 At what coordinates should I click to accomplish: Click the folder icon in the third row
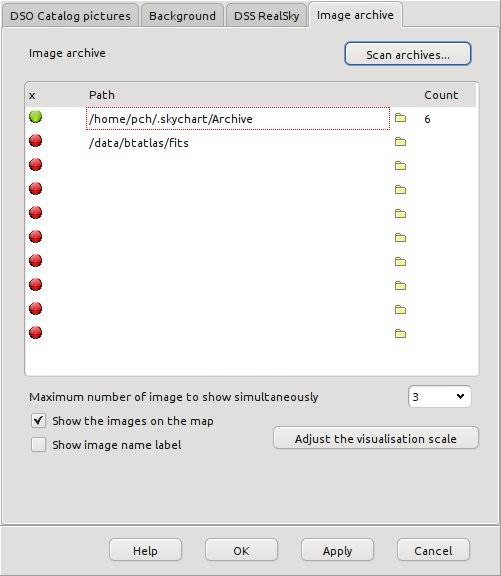coord(400,166)
